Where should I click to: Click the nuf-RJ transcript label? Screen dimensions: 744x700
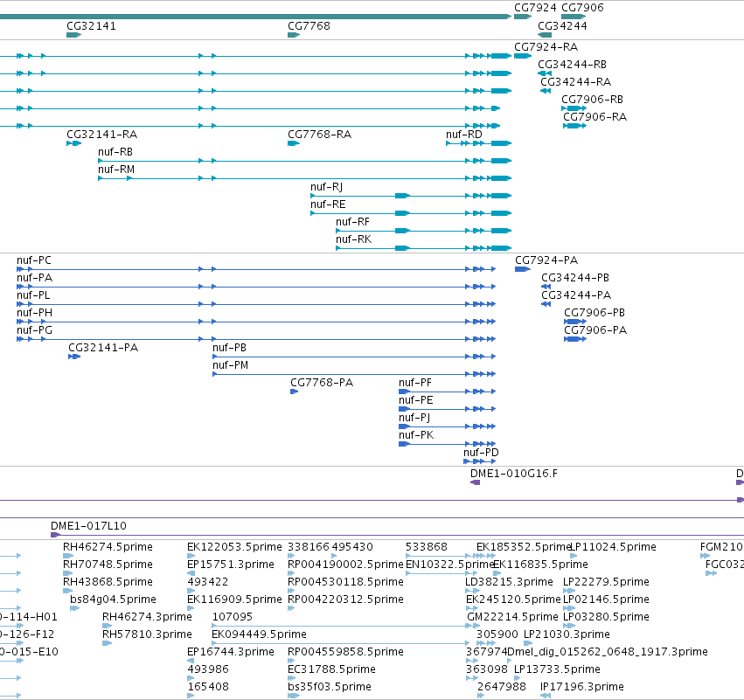[x=326, y=187]
